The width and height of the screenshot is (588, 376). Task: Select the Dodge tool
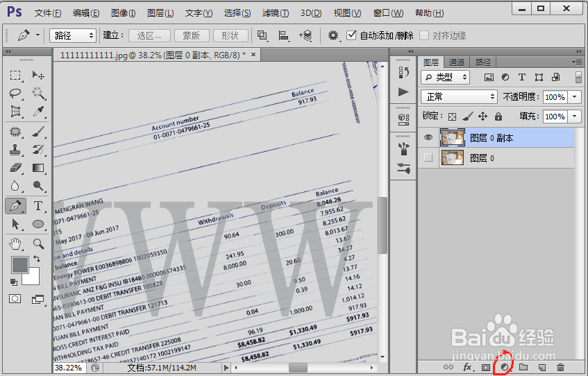(38, 186)
